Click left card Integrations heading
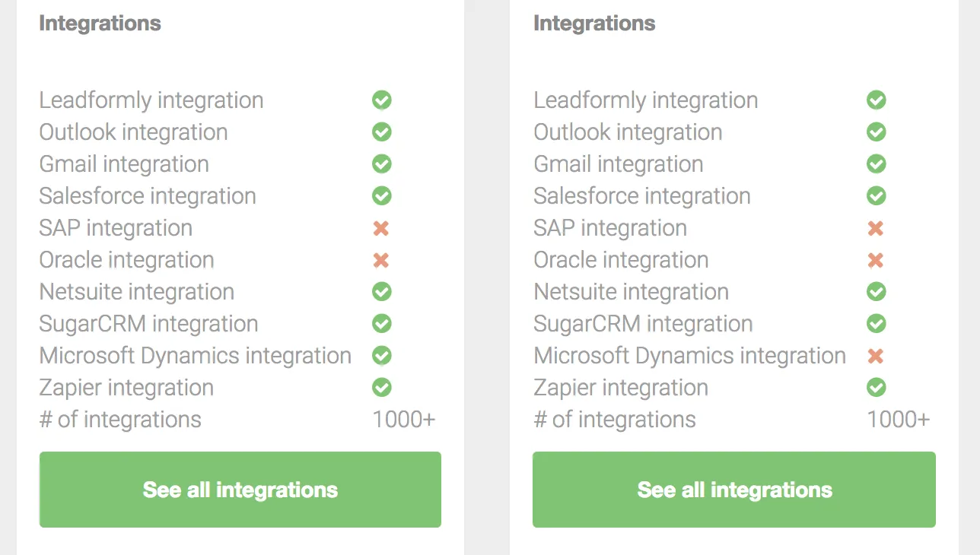 click(x=100, y=23)
